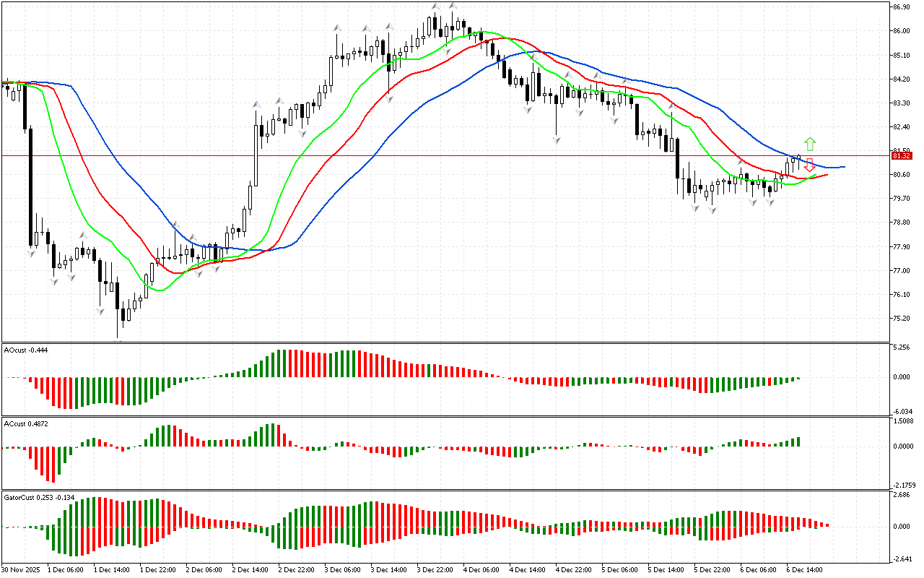Click the fractal arrow overlapping the red line near 6 Dec
The image size is (924, 578).
(x=741, y=162)
